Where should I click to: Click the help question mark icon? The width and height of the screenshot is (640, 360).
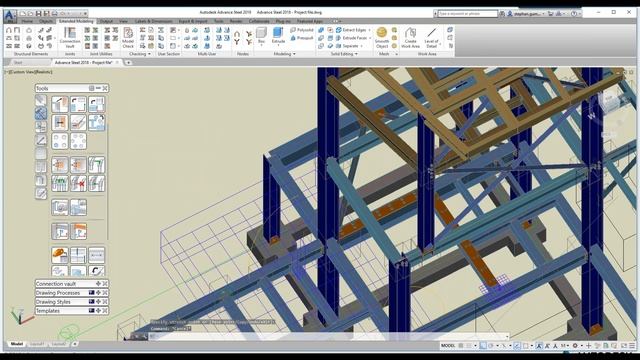tap(574, 13)
